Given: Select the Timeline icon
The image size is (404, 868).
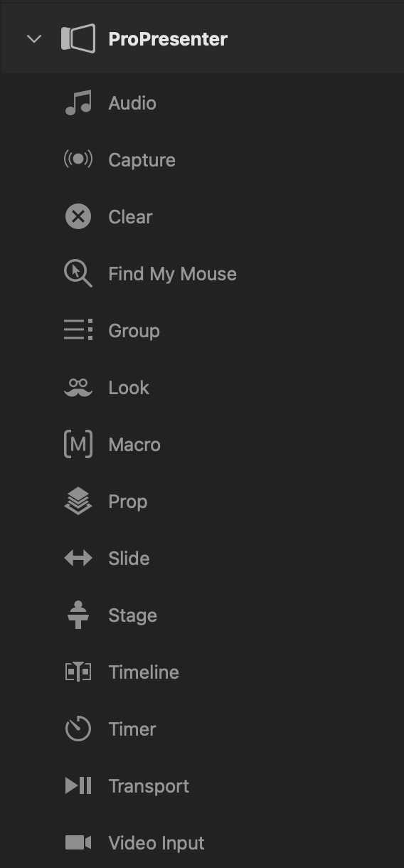Looking at the screenshot, I should [x=78, y=672].
